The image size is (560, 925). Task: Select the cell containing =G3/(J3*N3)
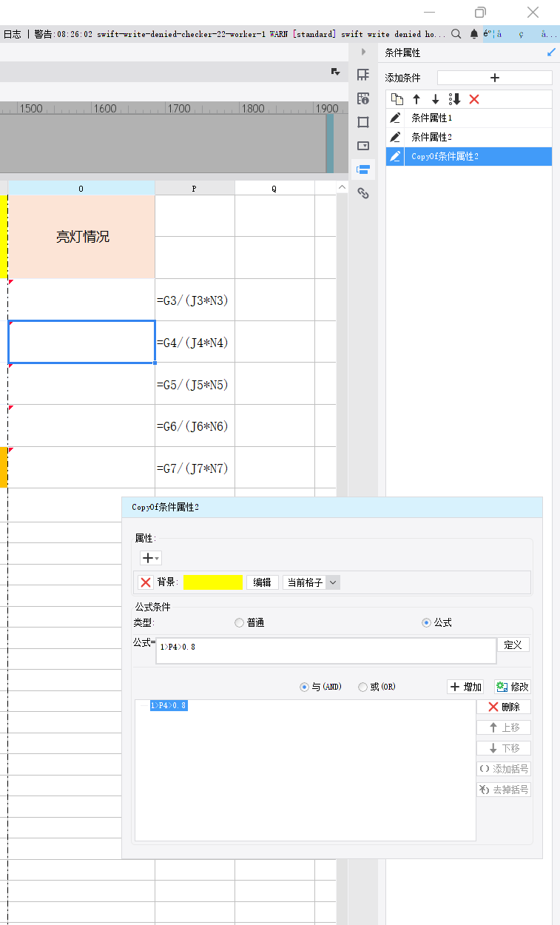tap(195, 300)
